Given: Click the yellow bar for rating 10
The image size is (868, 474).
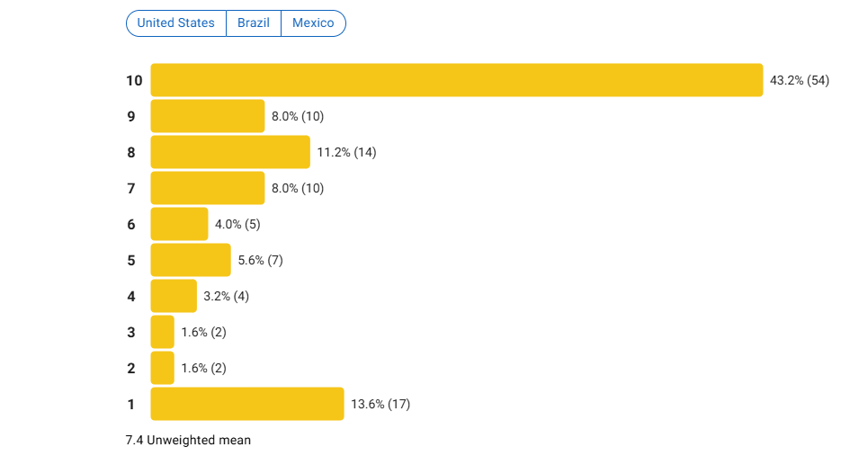Looking at the screenshot, I should click(x=457, y=80).
